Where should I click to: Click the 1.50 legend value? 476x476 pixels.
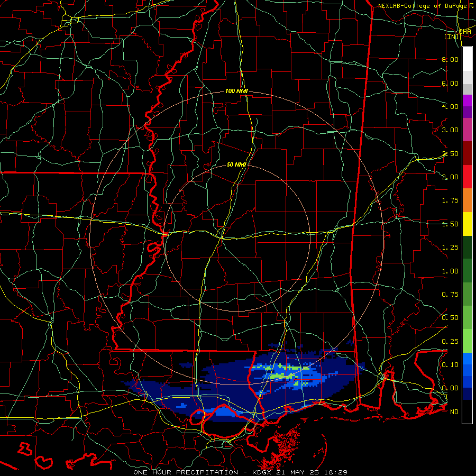[450, 224]
